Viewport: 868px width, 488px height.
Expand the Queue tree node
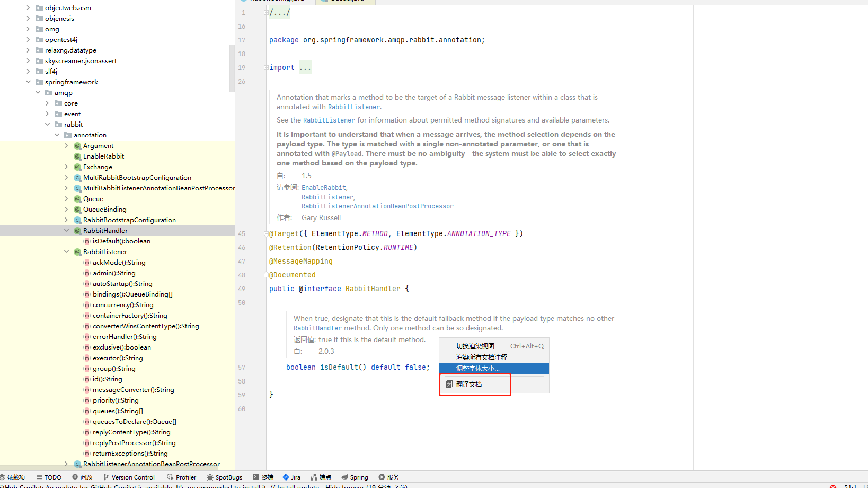(66, 199)
